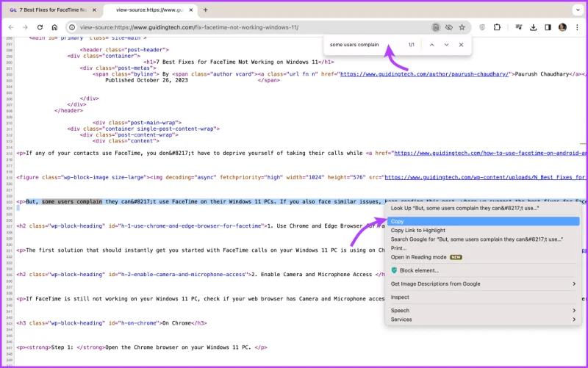Choose Look Up from context menu

(x=483, y=208)
